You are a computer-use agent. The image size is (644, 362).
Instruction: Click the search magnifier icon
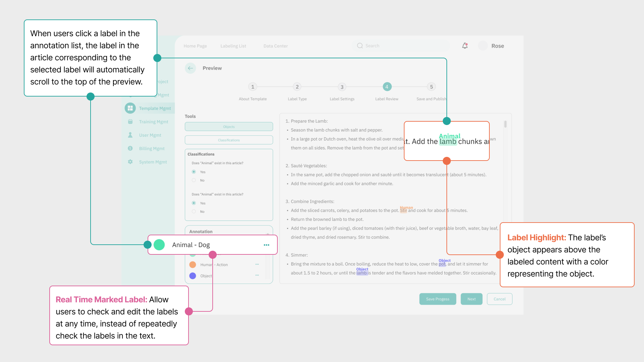coord(360,46)
